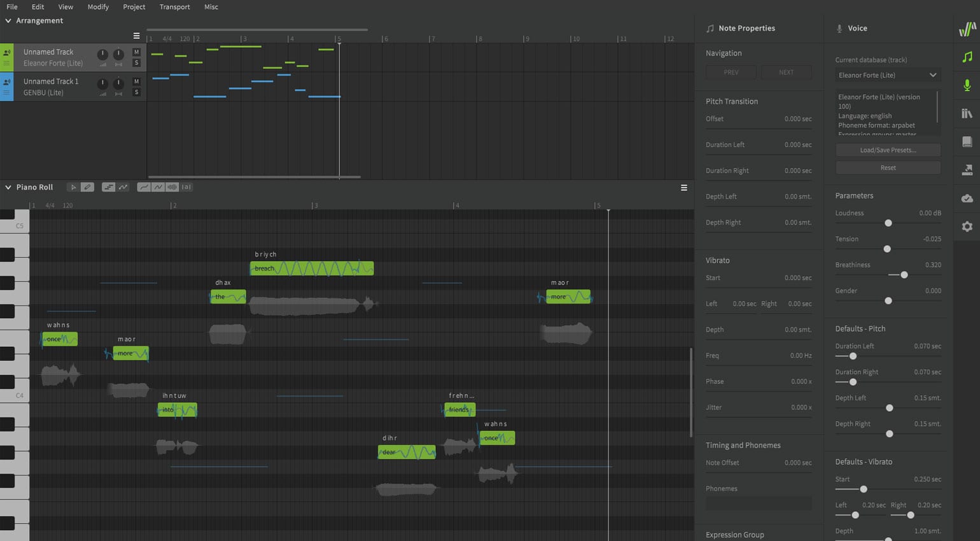980x541 pixels.
Task: Open the Dictionary book sidebar icon
Action: point(967,141)
